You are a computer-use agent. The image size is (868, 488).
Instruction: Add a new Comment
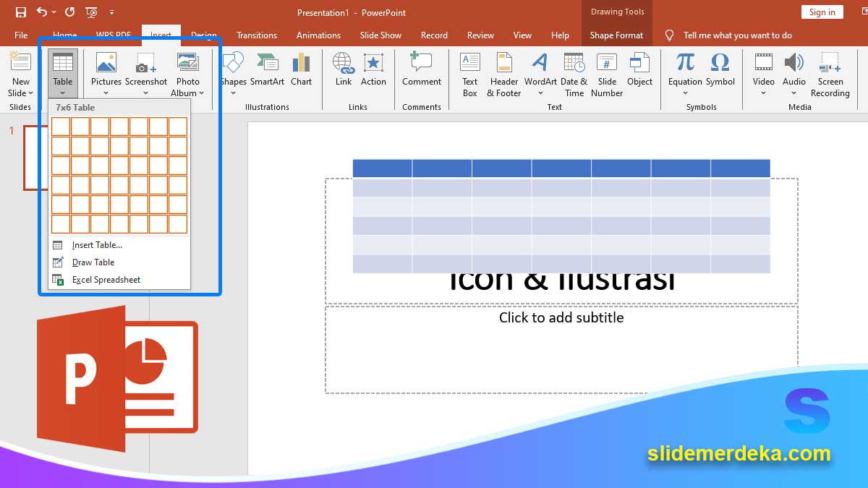pyautogui.click(x=422, y=69)
